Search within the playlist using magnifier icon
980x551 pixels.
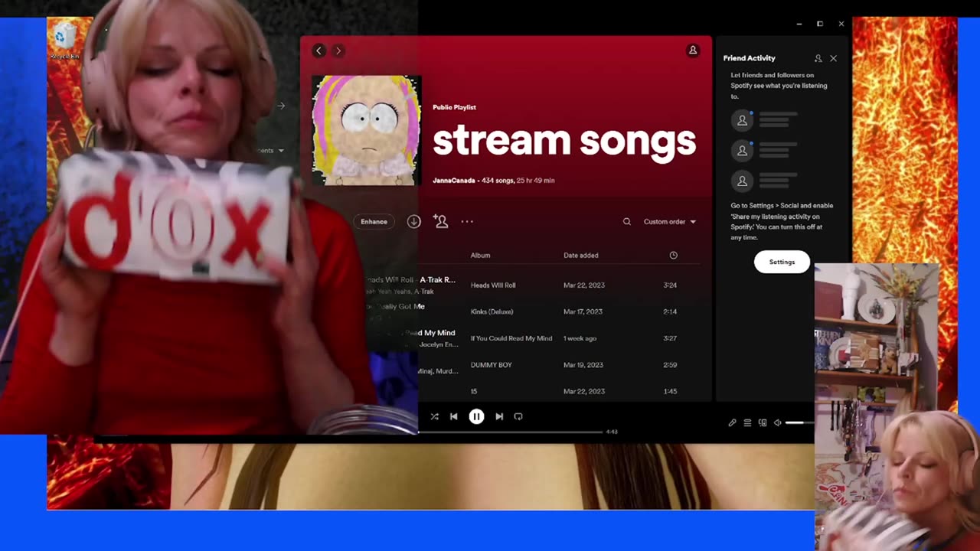click(x=626, y=222)
